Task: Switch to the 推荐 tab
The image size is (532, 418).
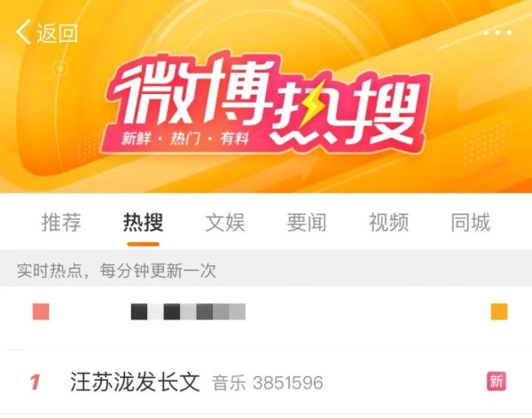Action: pyautogui.click(x=61, y=223)
